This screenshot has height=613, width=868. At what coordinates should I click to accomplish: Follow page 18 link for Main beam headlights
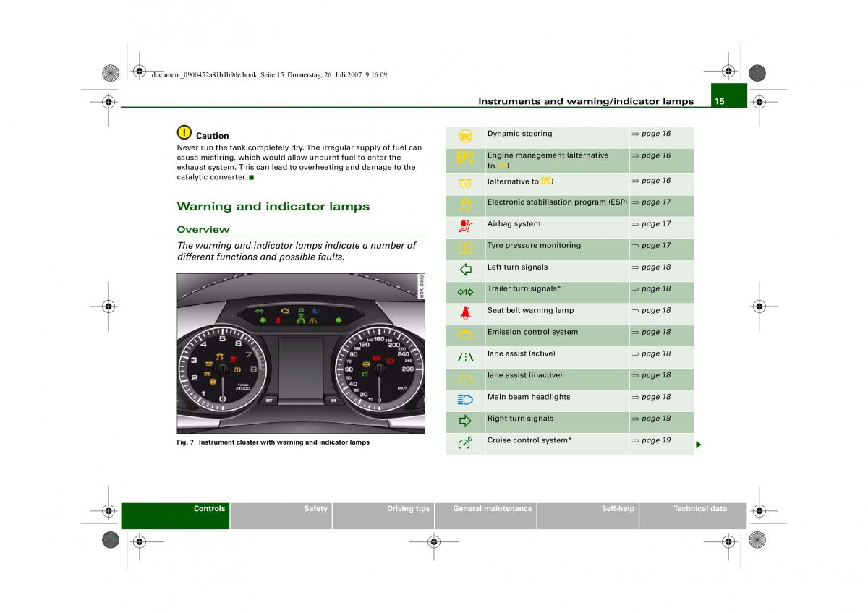coord(651,397)
